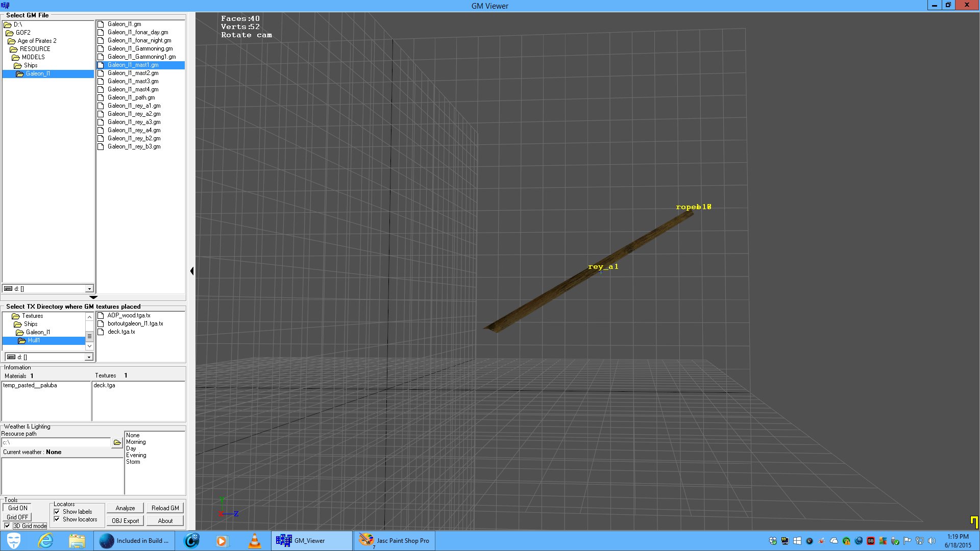Select the GOF2 folder
This screenshot has width=980, height=551.
click(22, 33)
